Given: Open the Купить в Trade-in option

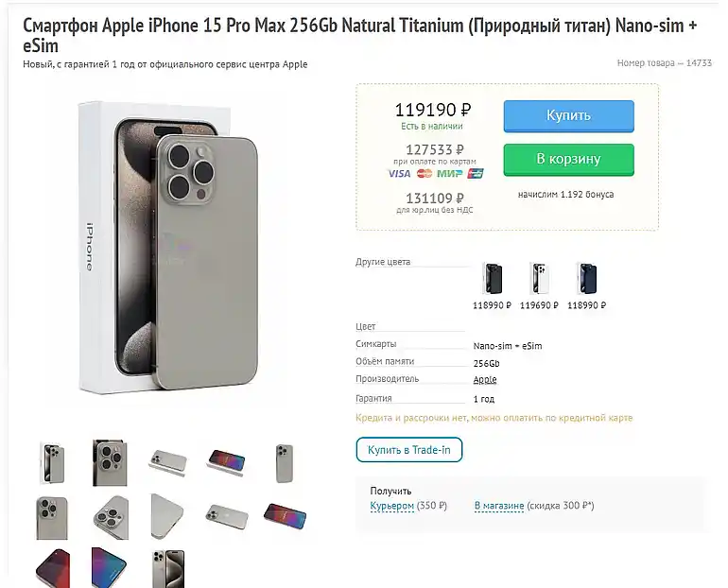Looking at the screenshot, I should 409,450.
